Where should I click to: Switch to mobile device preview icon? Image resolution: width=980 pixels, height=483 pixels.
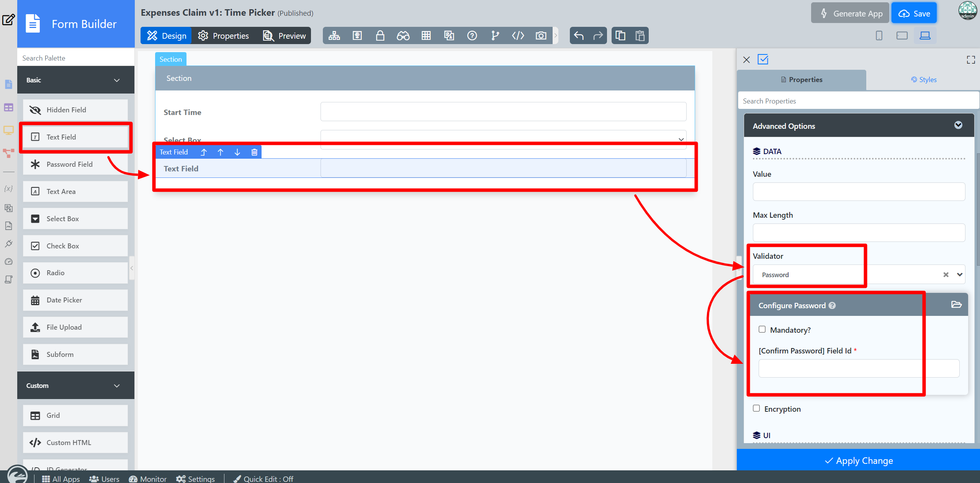pos(879,36)
